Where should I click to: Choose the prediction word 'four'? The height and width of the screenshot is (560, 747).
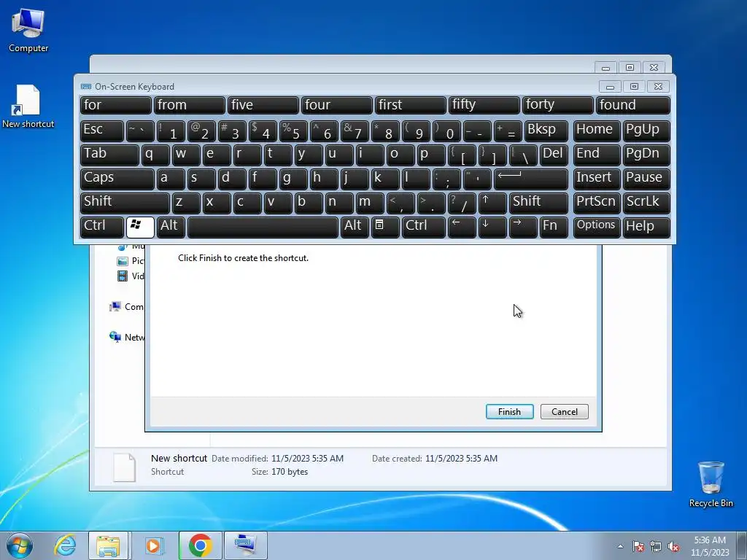pyautogui.click(x=337, y=105)
